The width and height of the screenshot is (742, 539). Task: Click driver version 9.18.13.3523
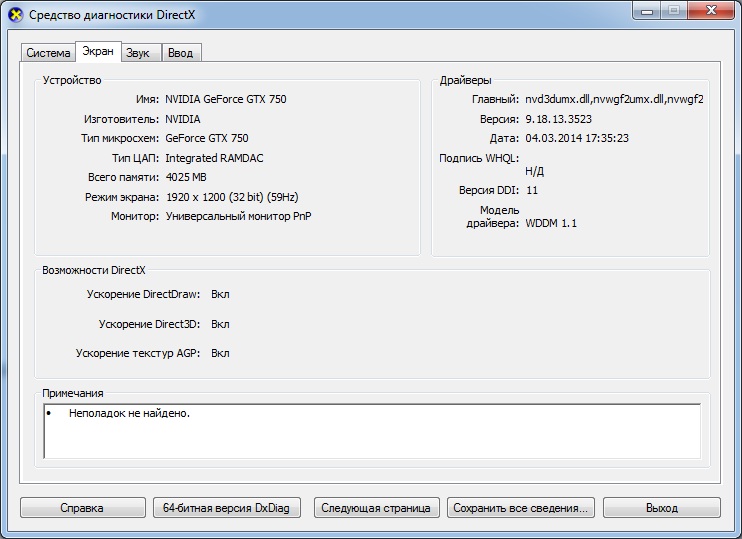coord(558,119)
